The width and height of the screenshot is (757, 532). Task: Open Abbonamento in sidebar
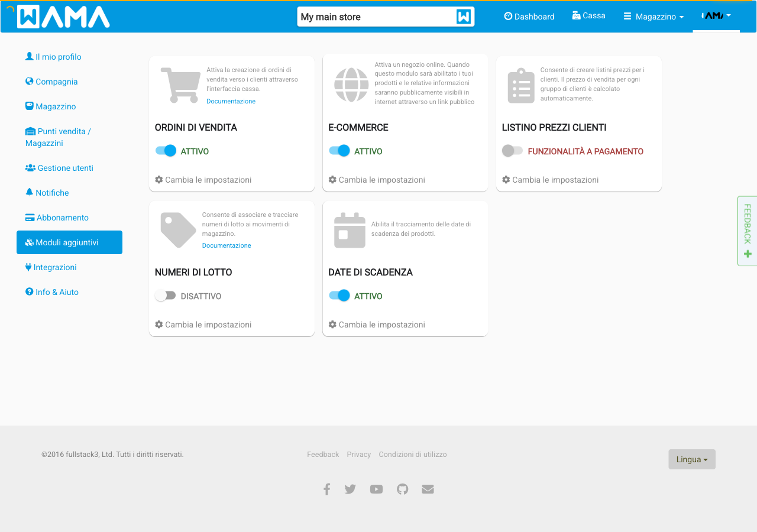pos(69,218)
